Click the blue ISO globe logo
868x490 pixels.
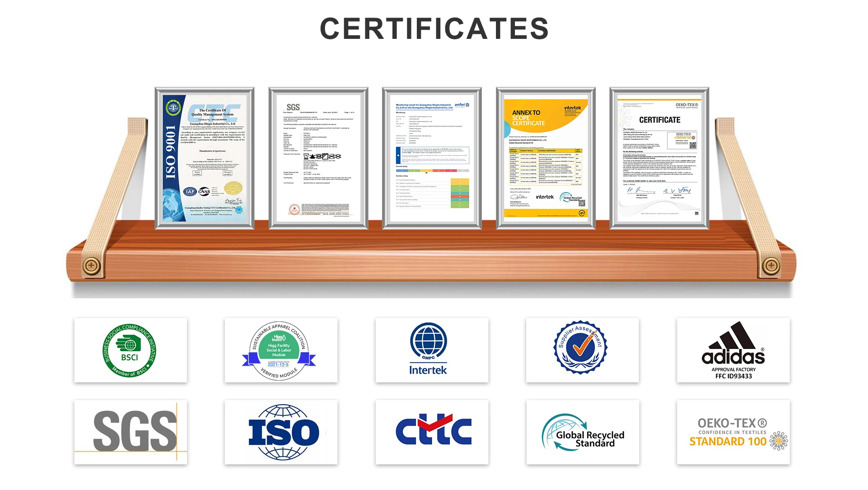tap(283, 432)
